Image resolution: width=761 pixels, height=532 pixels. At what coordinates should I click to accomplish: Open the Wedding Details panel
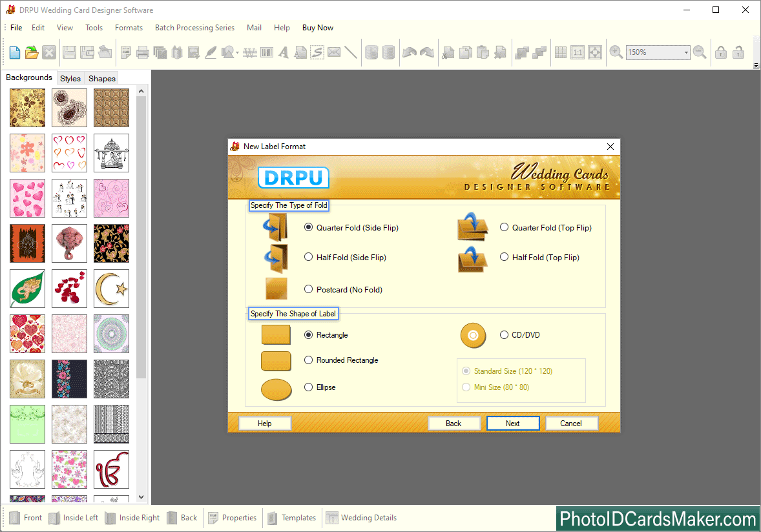[361, 518]
